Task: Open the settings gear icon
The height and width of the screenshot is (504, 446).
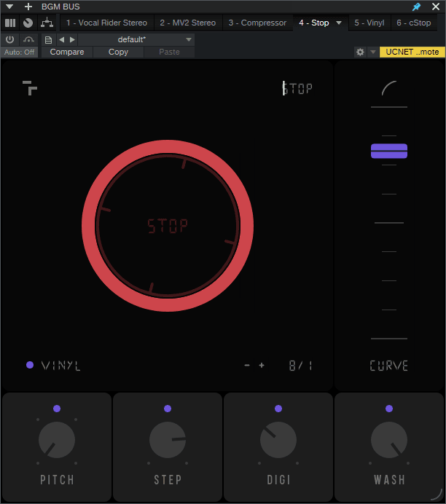Action: (x=360, y=52)
